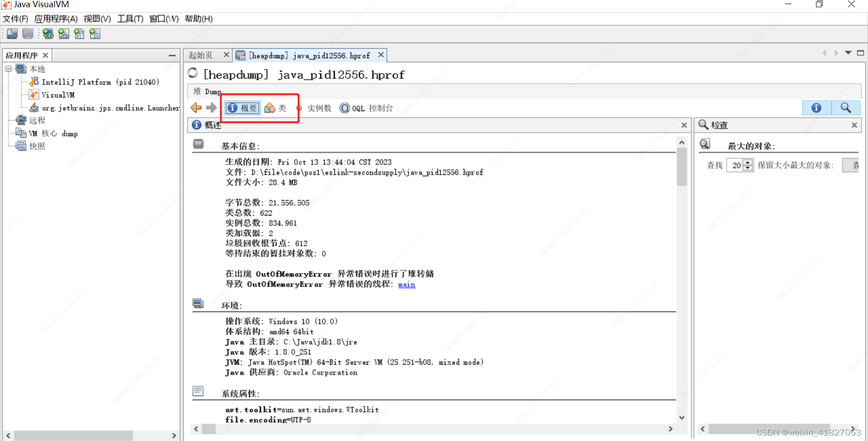Open the OQL 控制台 view
The height and width of the screenshot is (441, 868).
[366, 108]
